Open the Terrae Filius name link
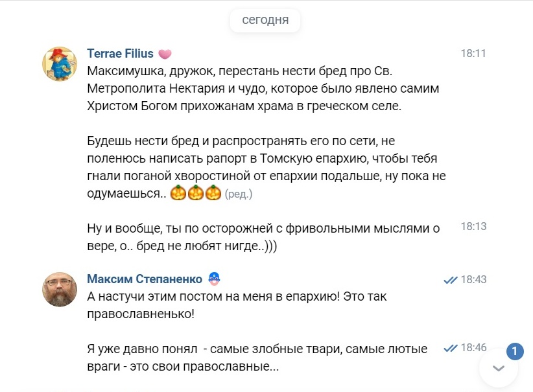This screenshot has width=533, height=392. click(x=120, y=54)
